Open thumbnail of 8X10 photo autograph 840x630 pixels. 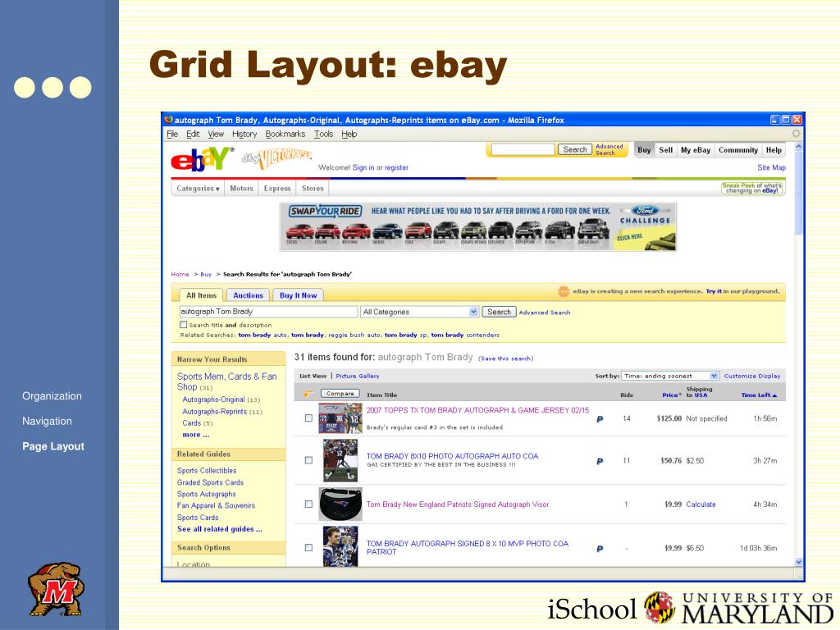point(340,460)
